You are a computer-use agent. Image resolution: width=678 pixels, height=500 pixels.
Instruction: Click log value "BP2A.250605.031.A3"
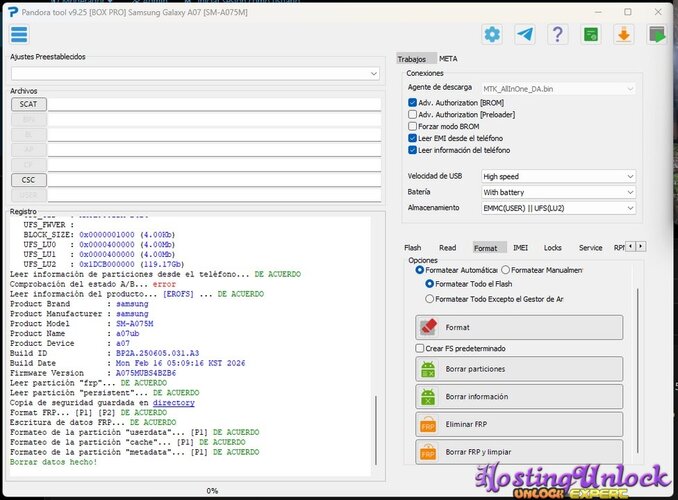(x=157, y=353)
